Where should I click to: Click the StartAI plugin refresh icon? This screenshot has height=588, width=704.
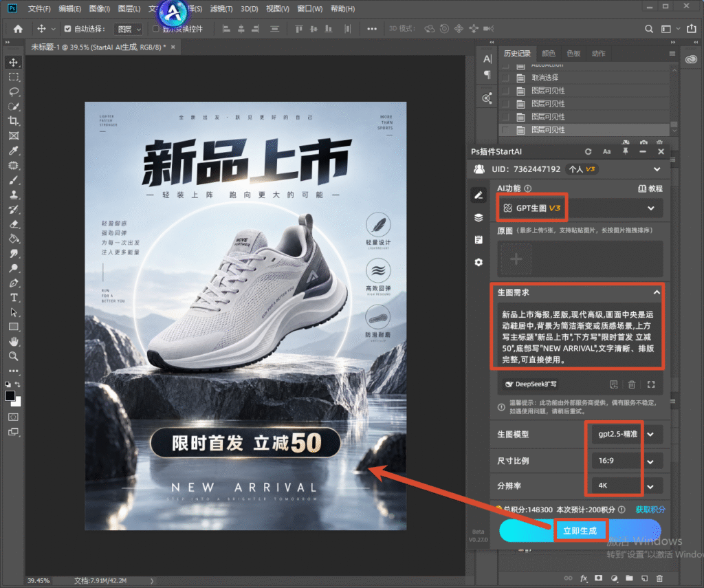click(x=588, y=152)
